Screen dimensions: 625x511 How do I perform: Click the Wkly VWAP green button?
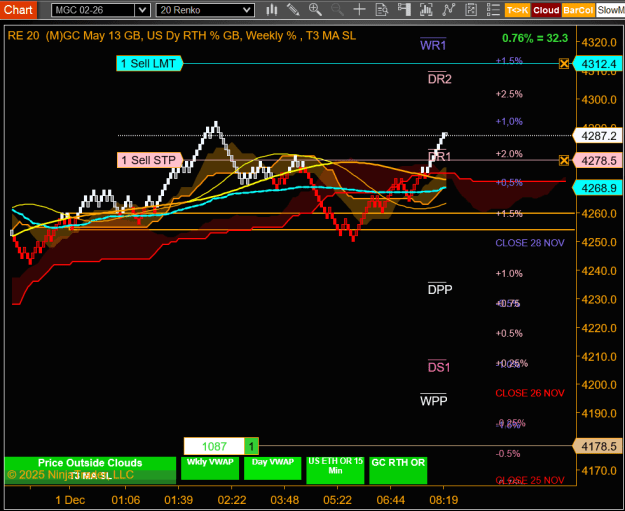210,468
